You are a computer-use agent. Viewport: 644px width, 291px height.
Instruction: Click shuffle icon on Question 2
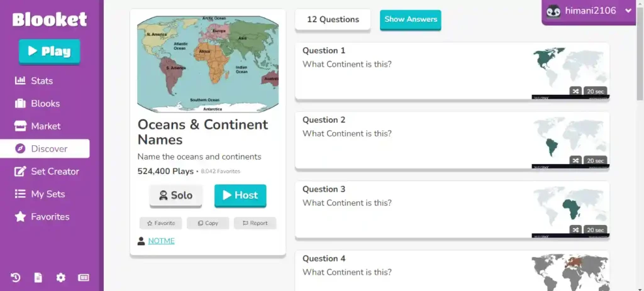576,160
